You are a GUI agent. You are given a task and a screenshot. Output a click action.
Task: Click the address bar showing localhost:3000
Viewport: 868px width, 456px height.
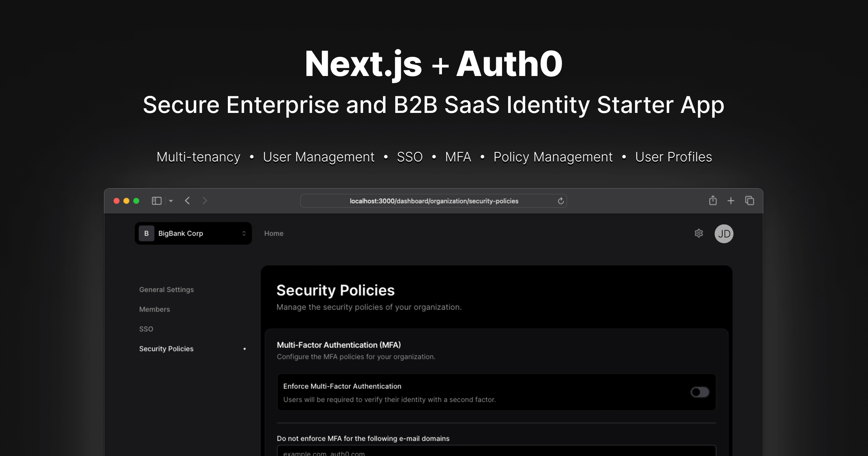pyautogui.click(x=434, y=201)
